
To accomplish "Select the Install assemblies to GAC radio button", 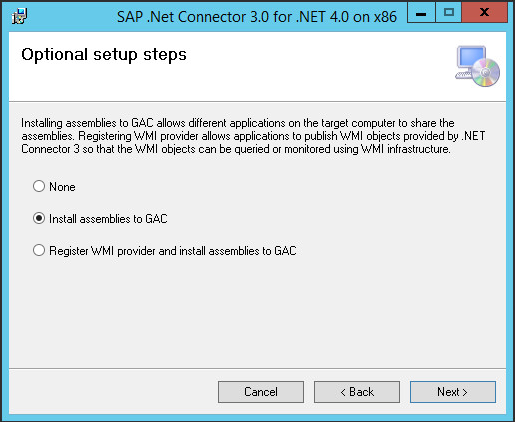I will tap(39, 218).
